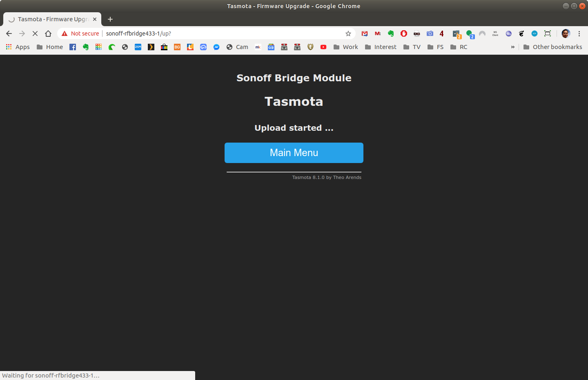588x380 pixels.
Task: Open the Chrome profile avatar
Action: (566, 34)
